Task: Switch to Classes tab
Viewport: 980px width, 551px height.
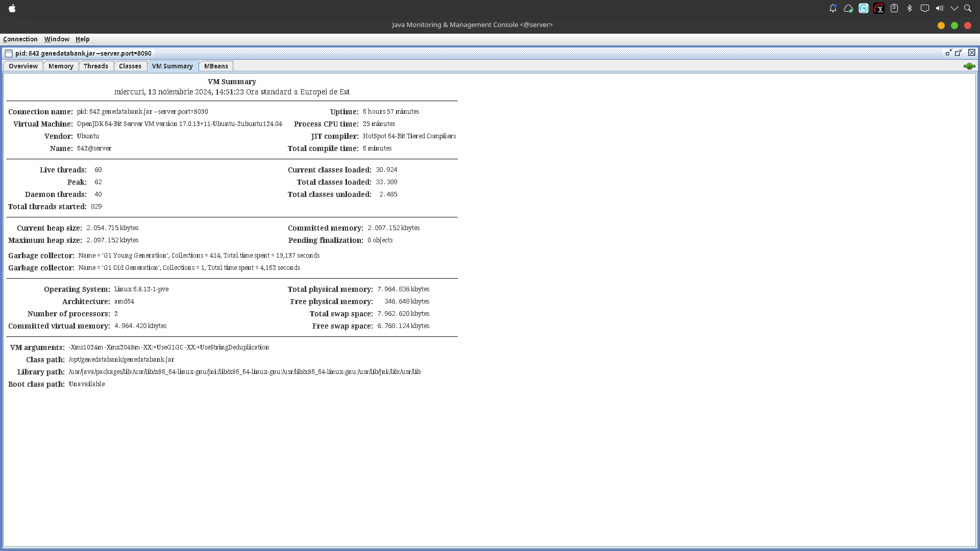Action: coord(130,66)
